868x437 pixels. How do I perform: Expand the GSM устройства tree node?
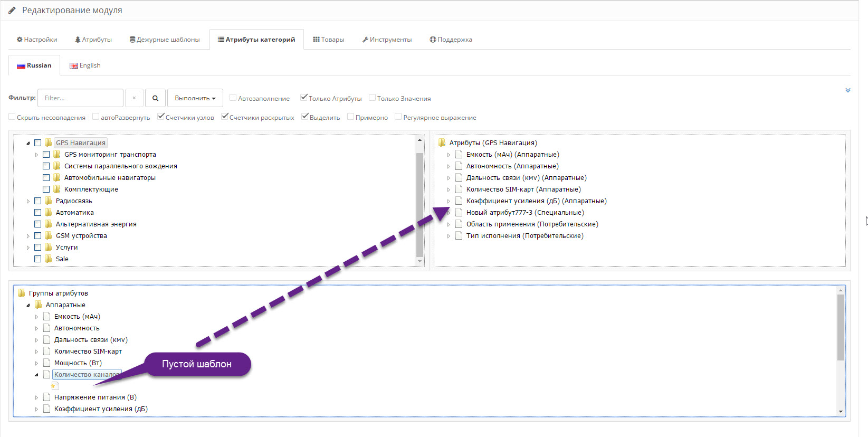point(28,236)
